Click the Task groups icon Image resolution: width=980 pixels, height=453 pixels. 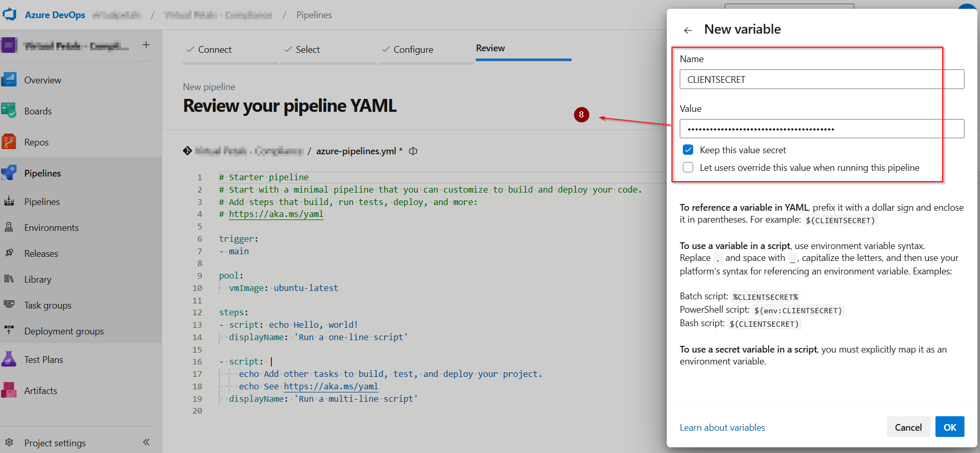[9, 305]
